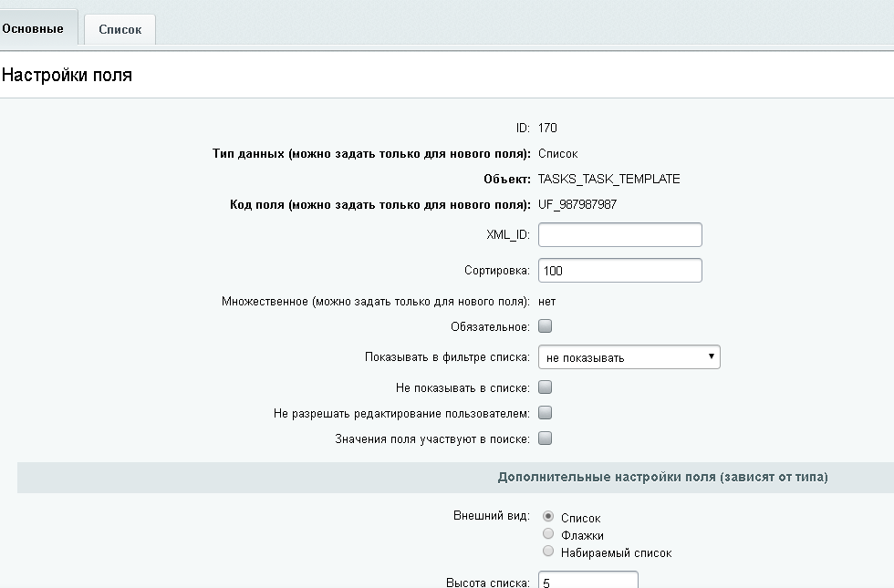Focus the Сортировка input with value 100
This screenshot has height=588, width=894.
click(x=619, y=271)
